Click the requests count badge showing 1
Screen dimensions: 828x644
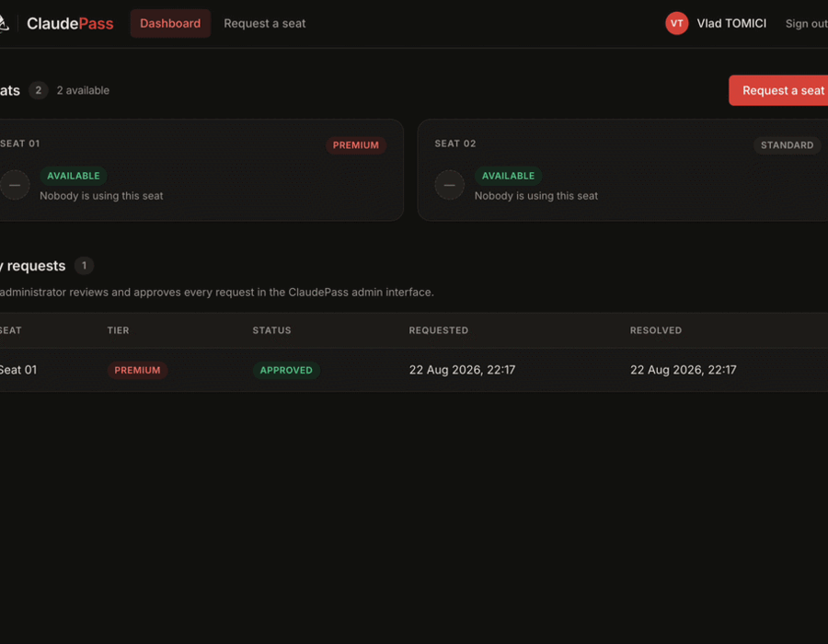click(84, 266)
